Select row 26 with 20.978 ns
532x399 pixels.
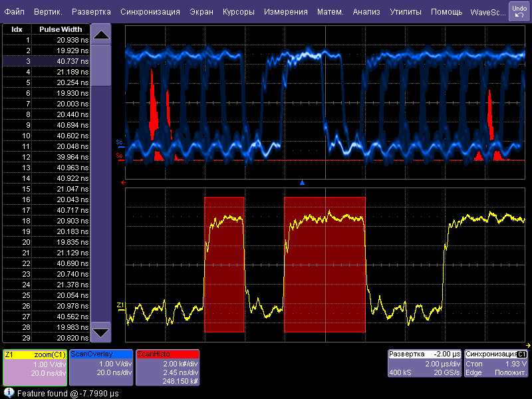tap(46, 306)
